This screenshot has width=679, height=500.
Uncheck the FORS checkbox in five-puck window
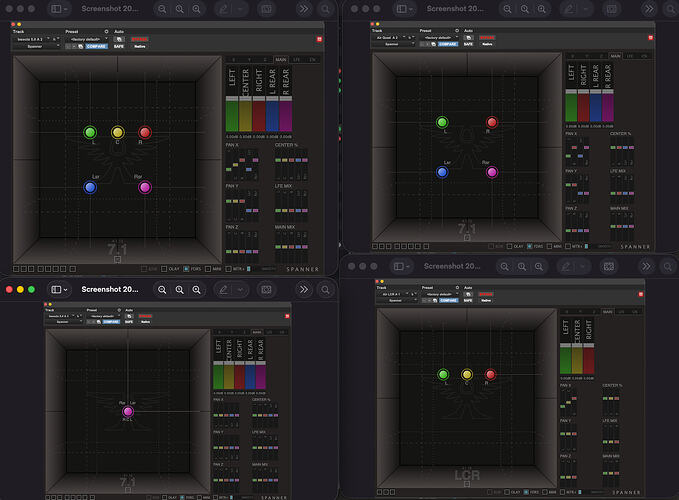pyautogui.click(x=186, y=269)
